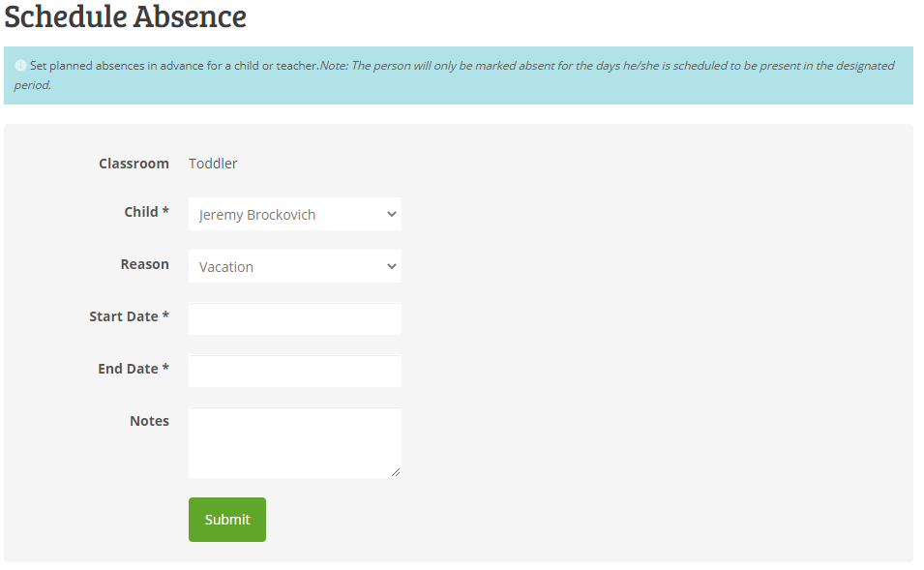Click the Toddler classroom label

pos(213,163)
